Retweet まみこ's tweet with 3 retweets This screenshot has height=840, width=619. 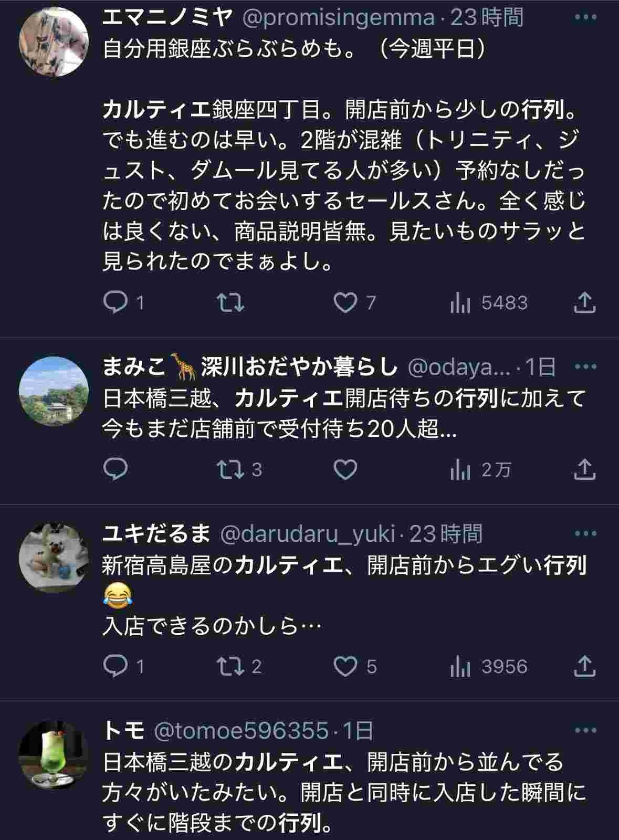(x=232, y=469)
